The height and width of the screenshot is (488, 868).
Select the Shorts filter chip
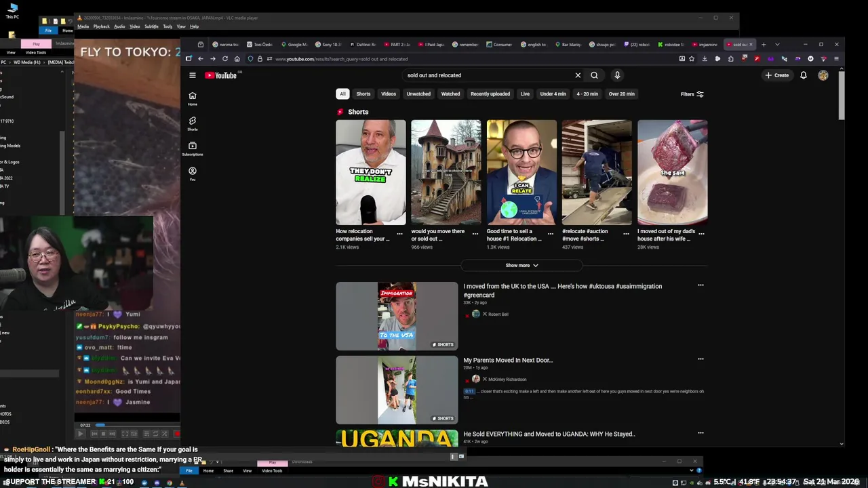(x=363, y=94)
